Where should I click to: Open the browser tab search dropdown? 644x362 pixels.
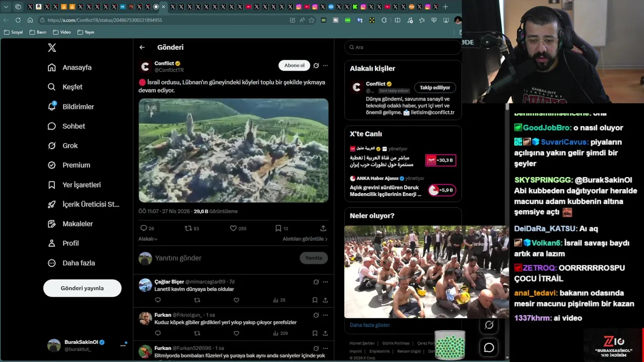(x=6, y=7)
